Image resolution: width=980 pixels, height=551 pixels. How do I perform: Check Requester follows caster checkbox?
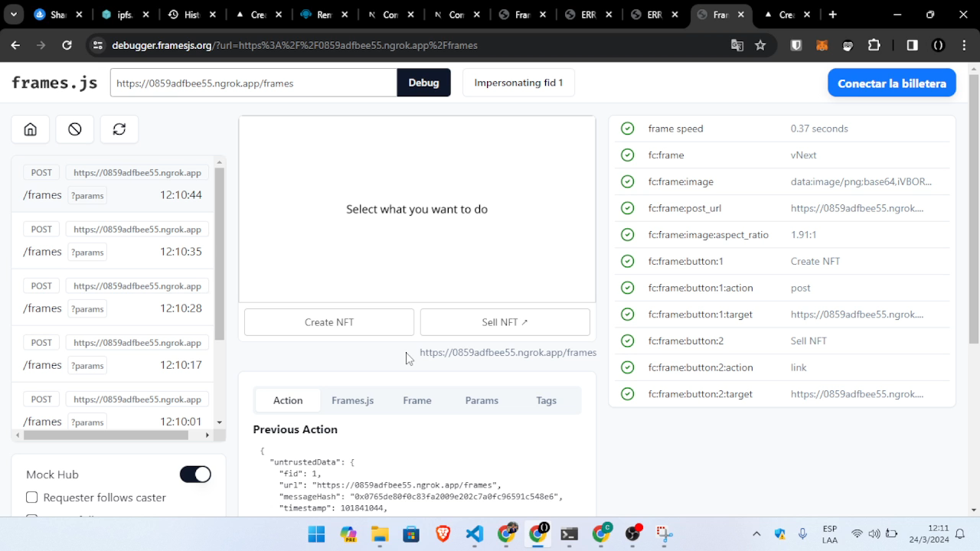pyautogui.click(x=32, y=497)
